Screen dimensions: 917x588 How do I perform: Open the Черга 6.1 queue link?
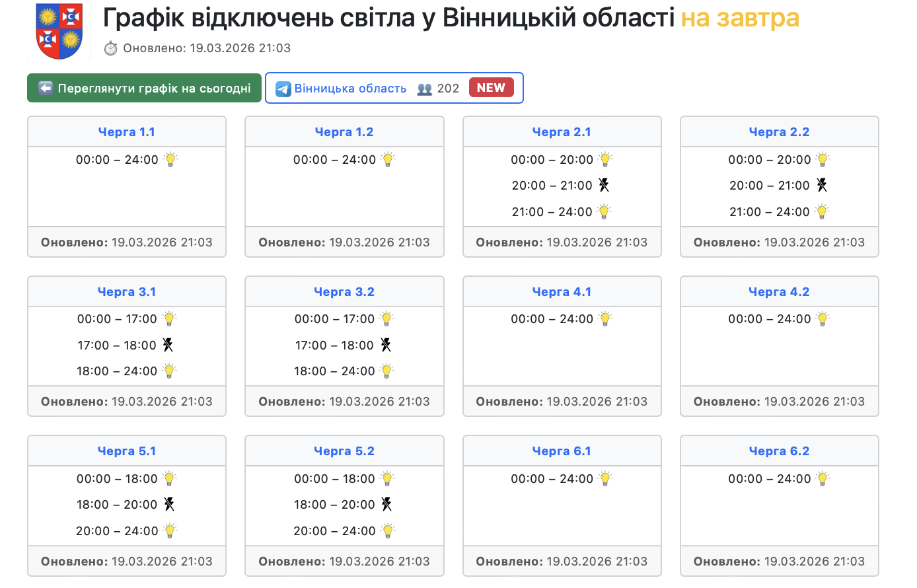[x=562, y=451]
